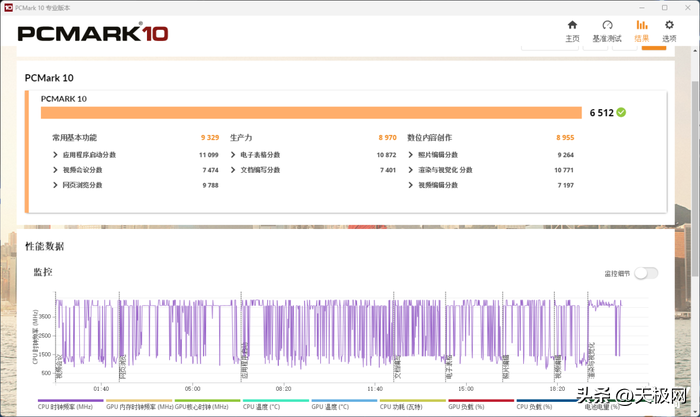The width and height of the screenshot is (700, 417).
Task: Toggle the 监控细节 monitoring details switch
Action: (646, 273)
